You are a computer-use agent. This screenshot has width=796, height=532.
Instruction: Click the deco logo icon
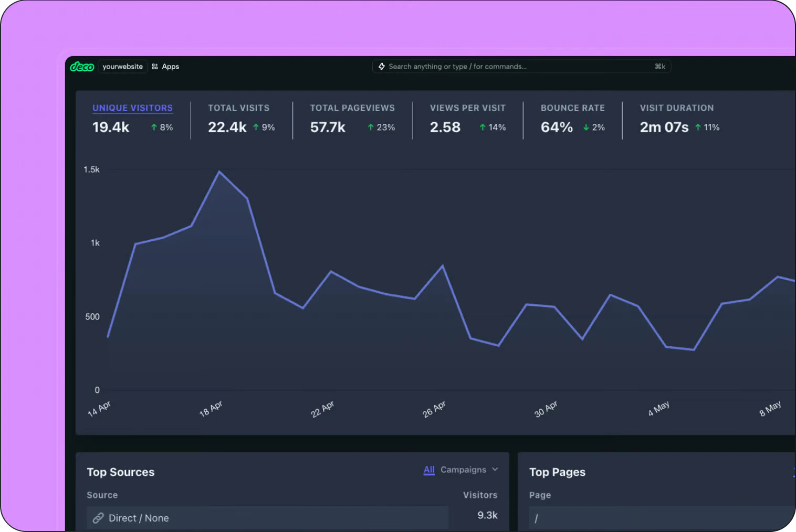coord(82,67)
